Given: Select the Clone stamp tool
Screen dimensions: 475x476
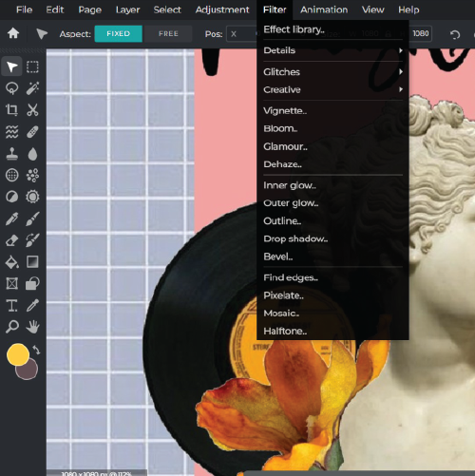Looking at the screenshot, I should (x=12, y=154).
